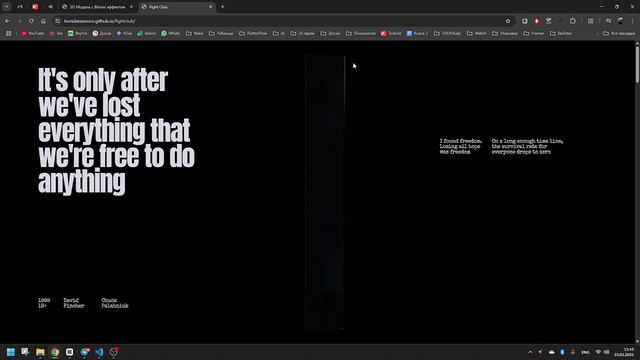Open Visual Studio Code from the taskbar
This screenshot has width=640, height=360.
[x=99, y=352]
